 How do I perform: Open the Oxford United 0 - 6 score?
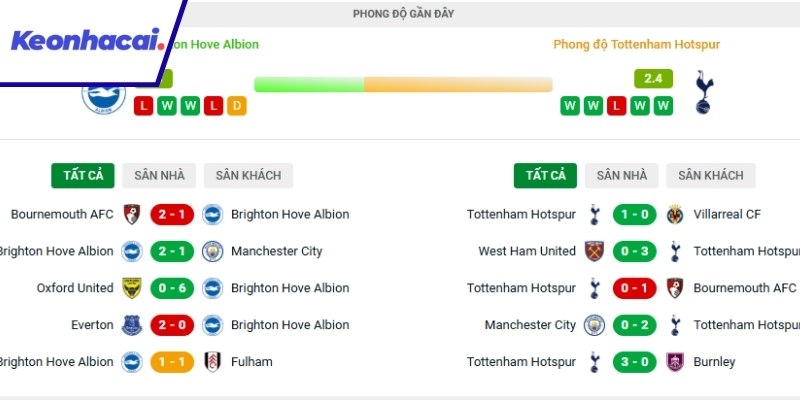[x=172, y=288]
